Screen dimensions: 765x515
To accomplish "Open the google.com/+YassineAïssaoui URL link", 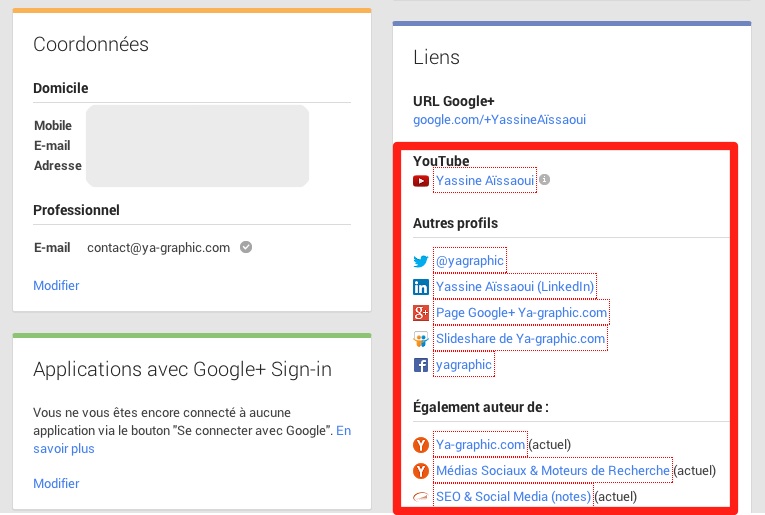I will click(499, 119).
